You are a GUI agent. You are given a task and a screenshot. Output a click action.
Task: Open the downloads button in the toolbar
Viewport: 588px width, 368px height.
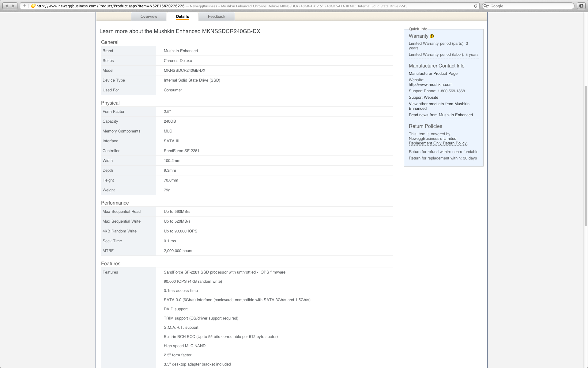[x=581, y=6]
